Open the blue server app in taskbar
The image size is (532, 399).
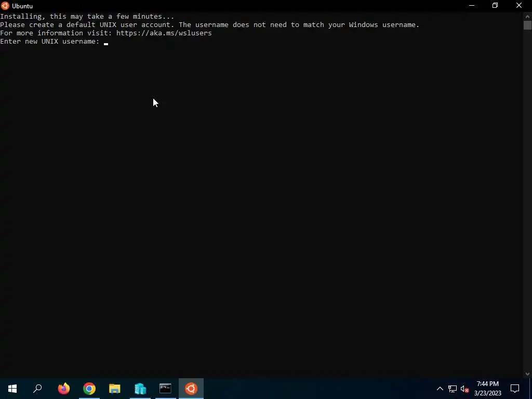pyautogui.click(x=140, y=389)
